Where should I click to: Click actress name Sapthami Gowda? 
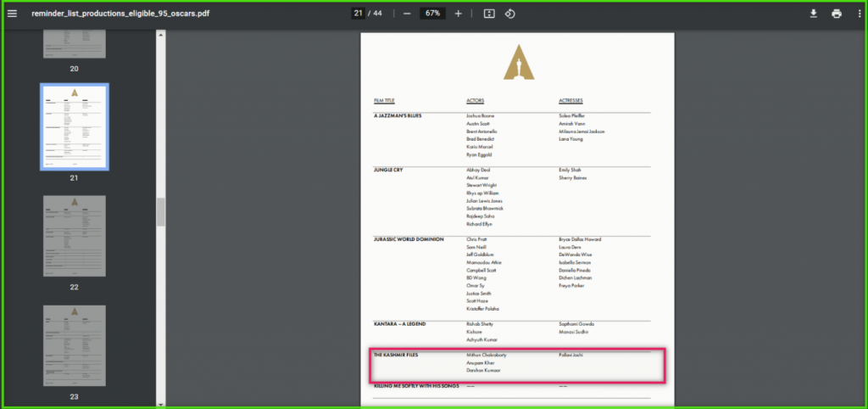coord(576,323)
